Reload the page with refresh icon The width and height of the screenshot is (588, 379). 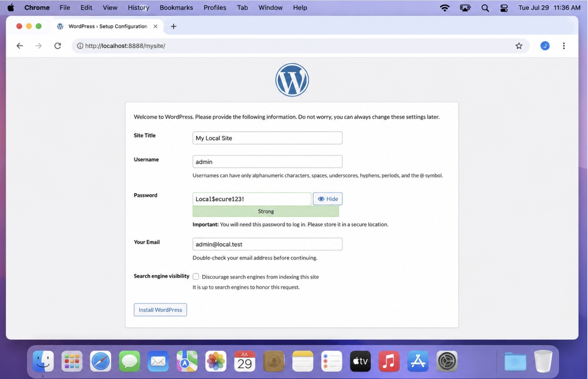[58, 46]
